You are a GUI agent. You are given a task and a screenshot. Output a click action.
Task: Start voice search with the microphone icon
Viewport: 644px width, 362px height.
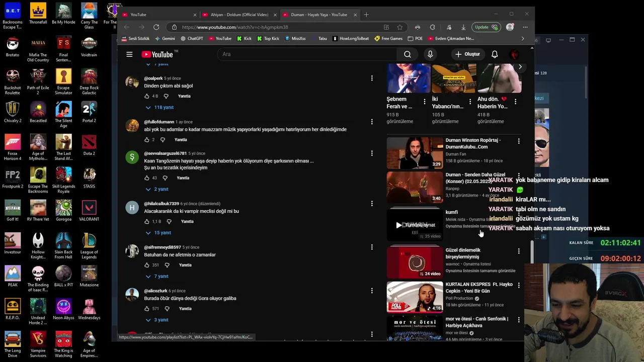[430, 54]
